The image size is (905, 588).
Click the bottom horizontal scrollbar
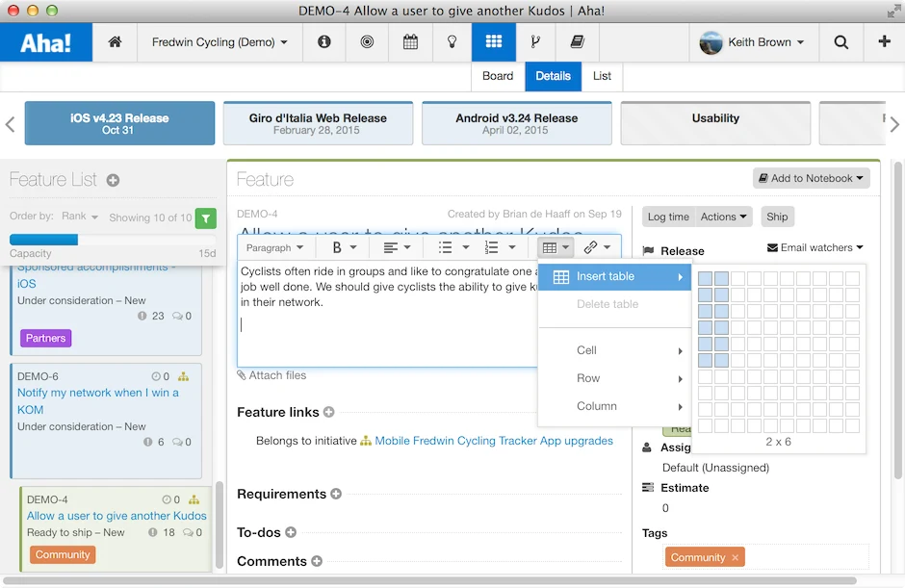click(x=430, y=580)
